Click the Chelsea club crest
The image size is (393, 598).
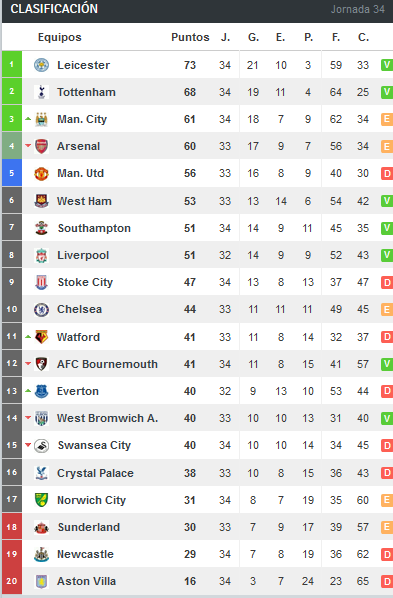(41, 309)
